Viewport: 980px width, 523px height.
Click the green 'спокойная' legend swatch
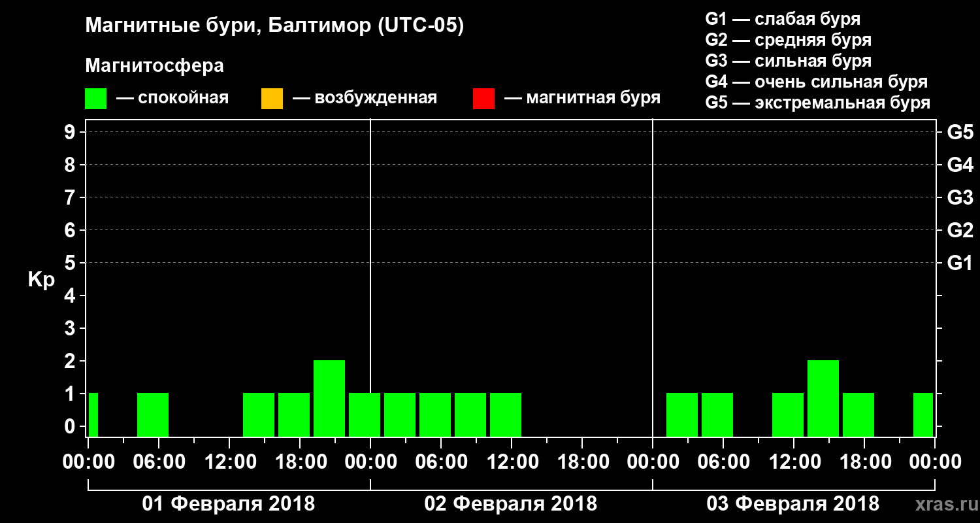point(96,98)
